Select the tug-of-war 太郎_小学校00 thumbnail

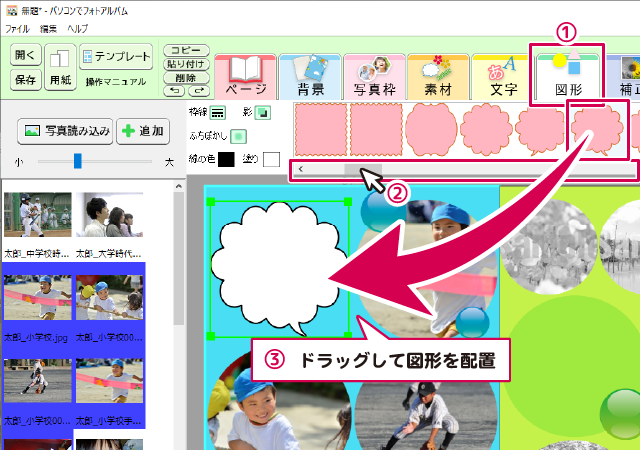point(109,298)
